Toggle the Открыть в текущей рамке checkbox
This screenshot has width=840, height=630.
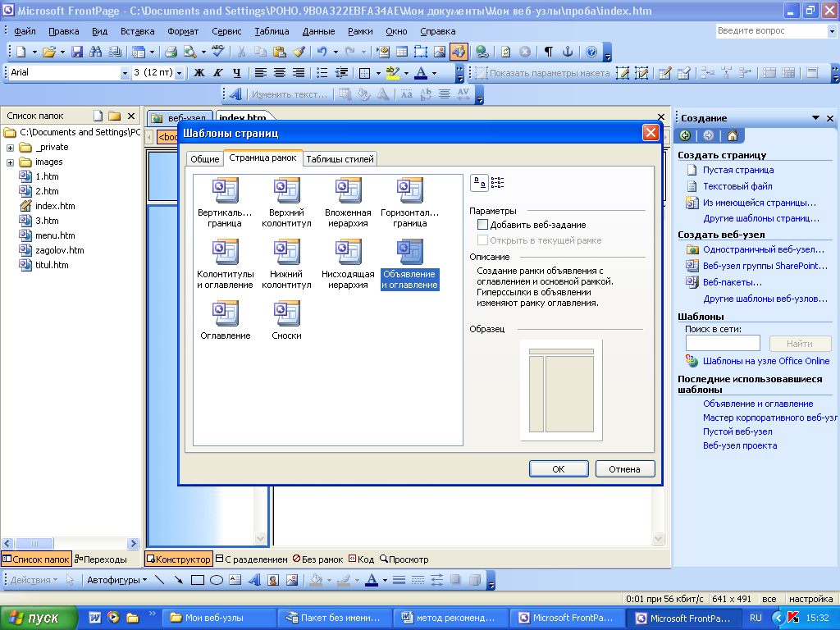pyautogui.click(x=482, y=240)
